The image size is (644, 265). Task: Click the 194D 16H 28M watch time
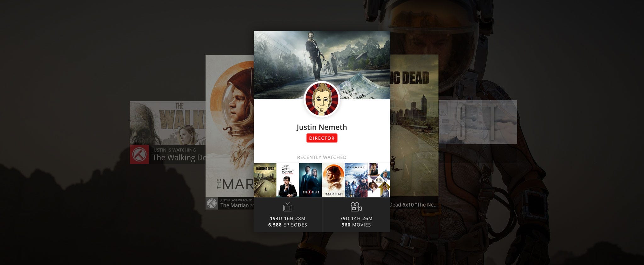click(288, 218)
